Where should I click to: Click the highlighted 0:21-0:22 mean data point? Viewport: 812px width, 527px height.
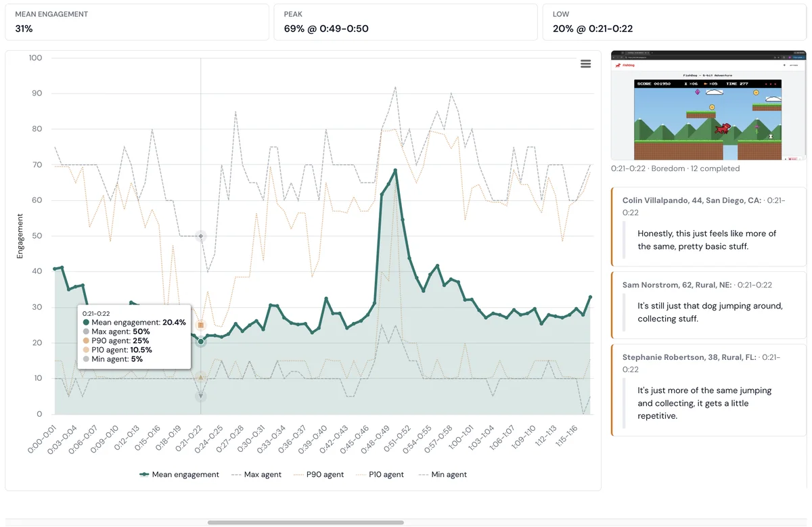point(200,342)
